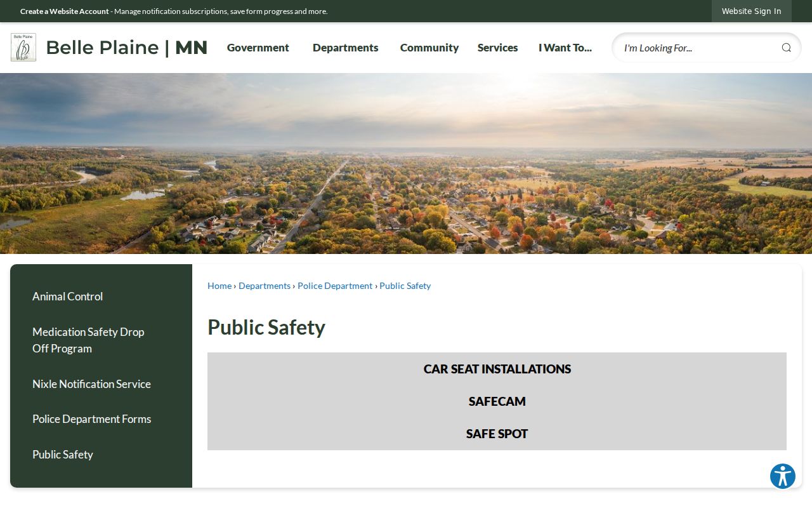Click the Belle Plaine city logo icon
Screen dimensions: 812x508
23,48
